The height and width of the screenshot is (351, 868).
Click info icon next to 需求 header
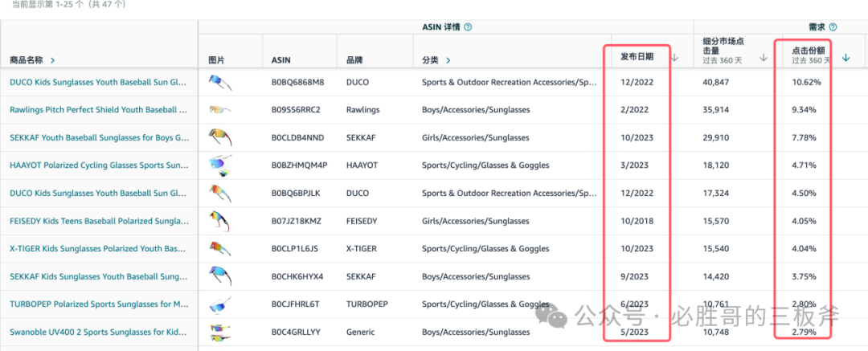pos(833,27)
